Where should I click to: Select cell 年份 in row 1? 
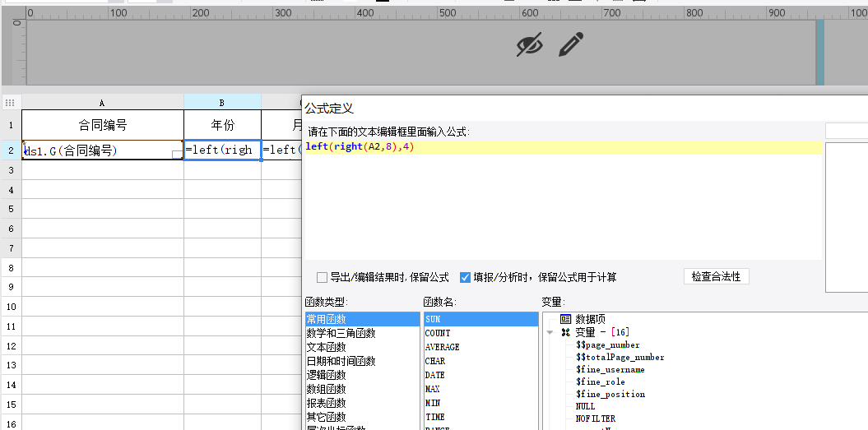(222, 125)
